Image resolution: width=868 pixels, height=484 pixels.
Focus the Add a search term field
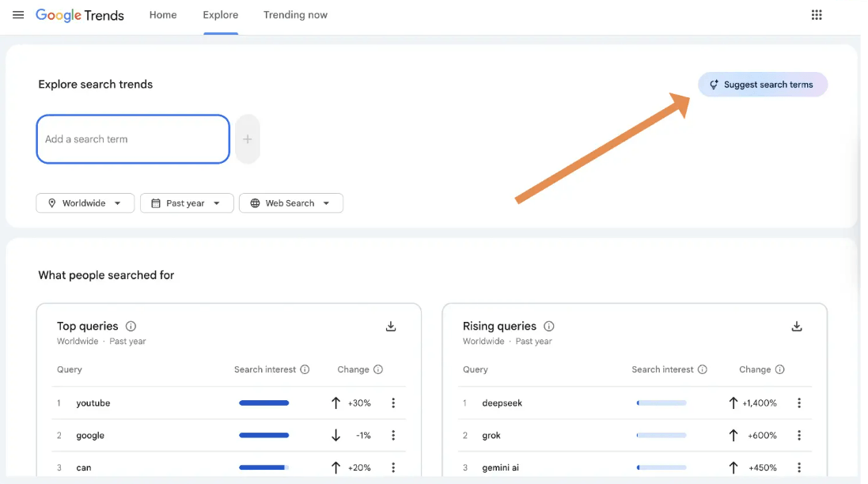pos(133,139)
